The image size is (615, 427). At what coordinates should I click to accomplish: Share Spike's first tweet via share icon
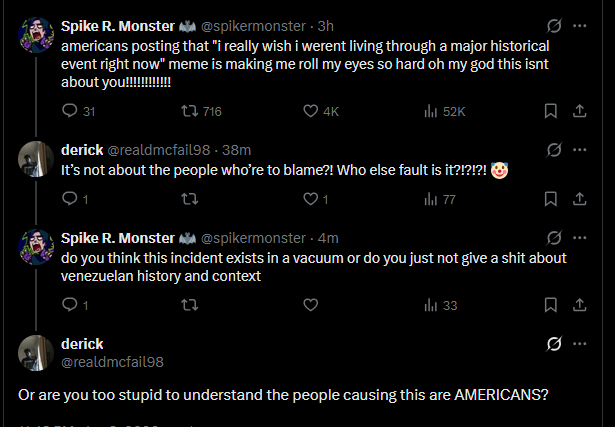tap(579, 112)
